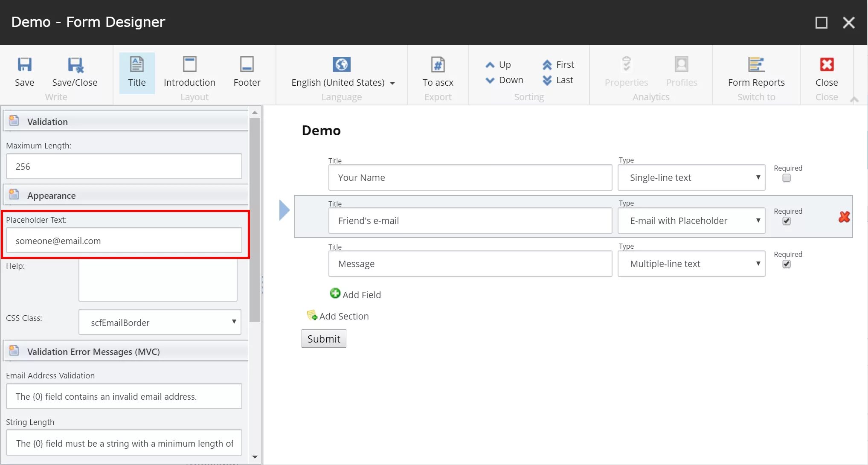Click the Introduction ribbon tab
The width and height of the screenshot is (868, 465).
(x=189, y=71)
